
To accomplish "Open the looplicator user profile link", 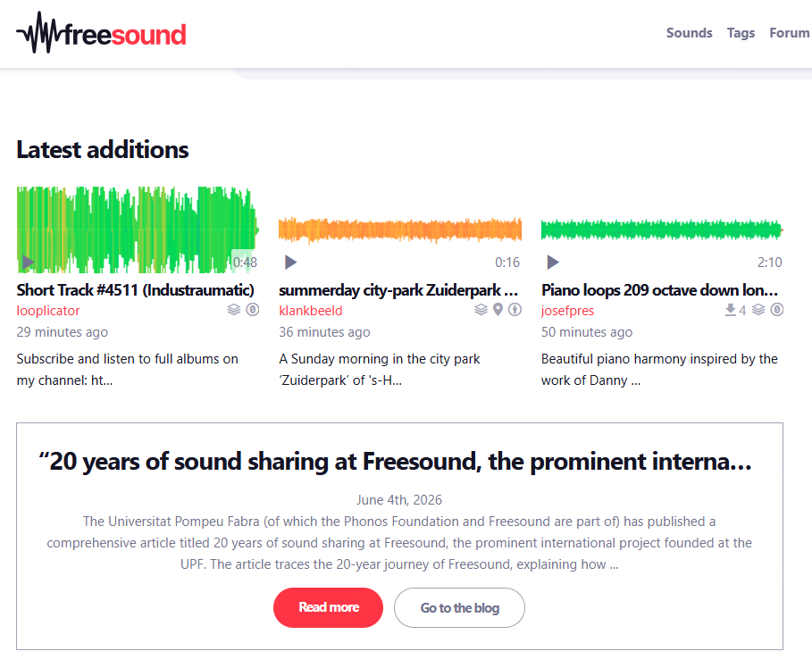I will 48,311.
